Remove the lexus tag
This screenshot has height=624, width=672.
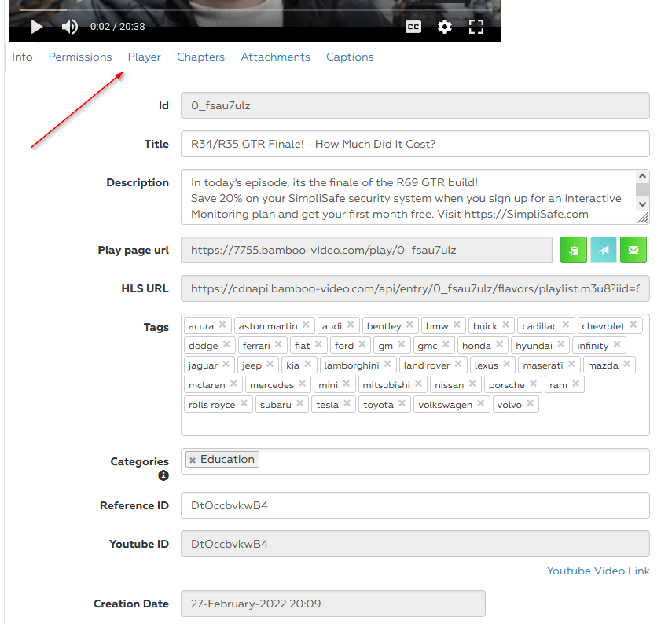[x=507, y=364]
